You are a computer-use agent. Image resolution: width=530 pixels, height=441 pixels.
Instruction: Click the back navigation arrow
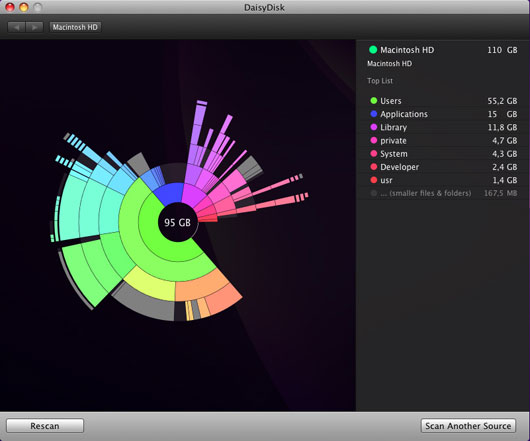(17, 27)
